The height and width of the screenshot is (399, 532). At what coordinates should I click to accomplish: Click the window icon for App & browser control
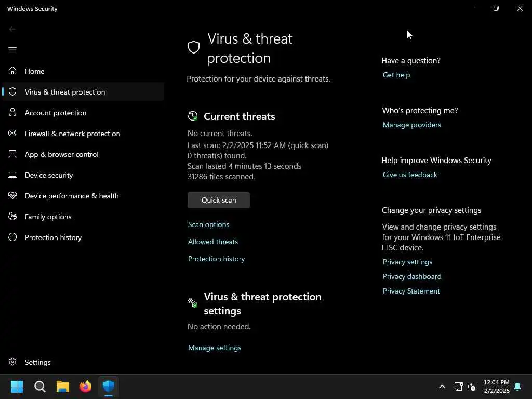(12, 154)
